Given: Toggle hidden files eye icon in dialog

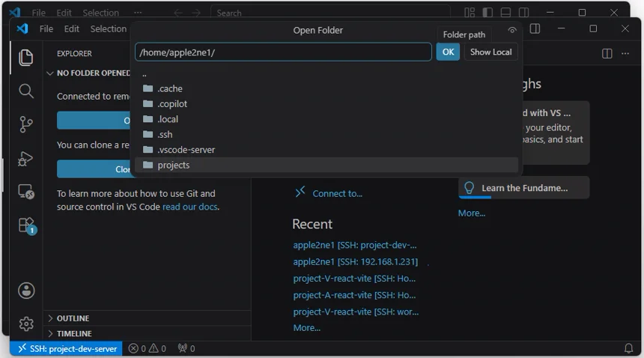Looking at the screenshot, I should tap(511, 30).
